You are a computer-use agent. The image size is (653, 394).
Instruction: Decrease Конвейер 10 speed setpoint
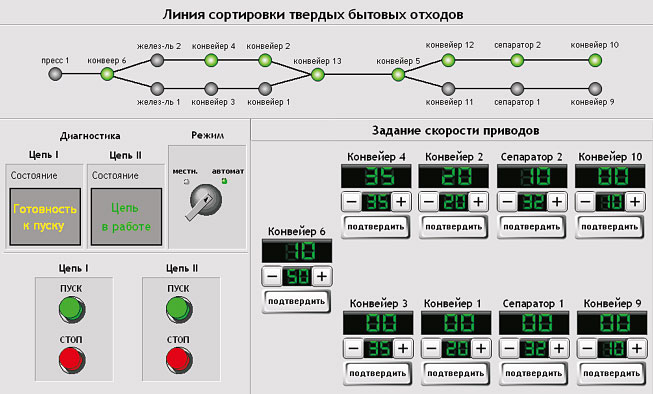585,202
